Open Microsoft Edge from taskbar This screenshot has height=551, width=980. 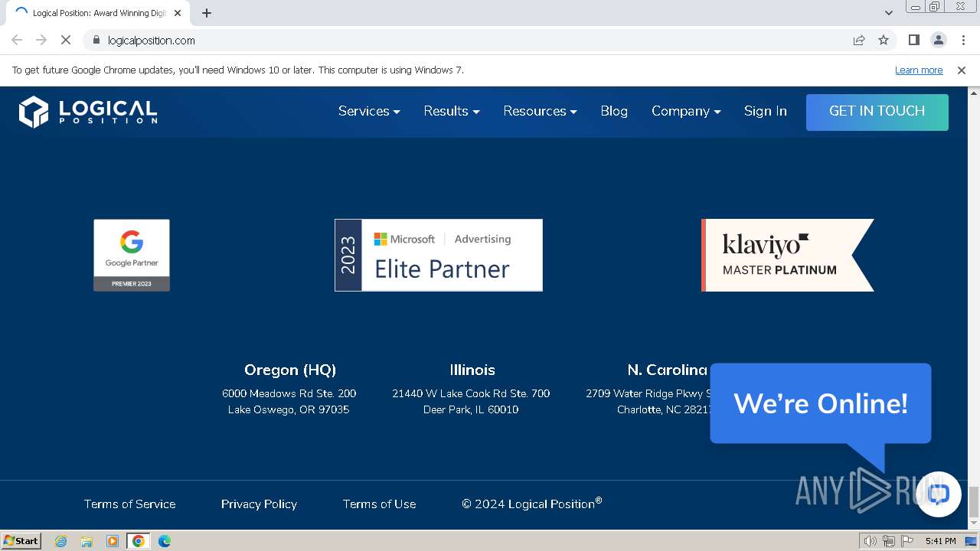[x=165, y=541]
